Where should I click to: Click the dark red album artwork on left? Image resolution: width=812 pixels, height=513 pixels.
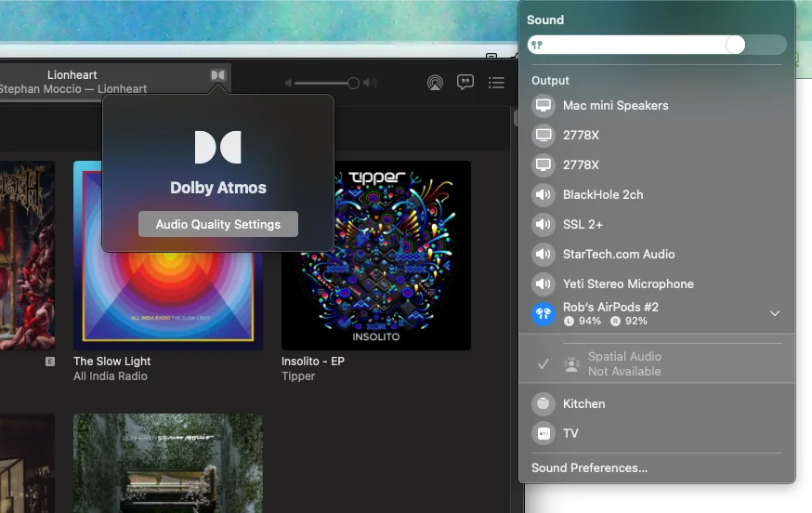click(x=28, y=256)
